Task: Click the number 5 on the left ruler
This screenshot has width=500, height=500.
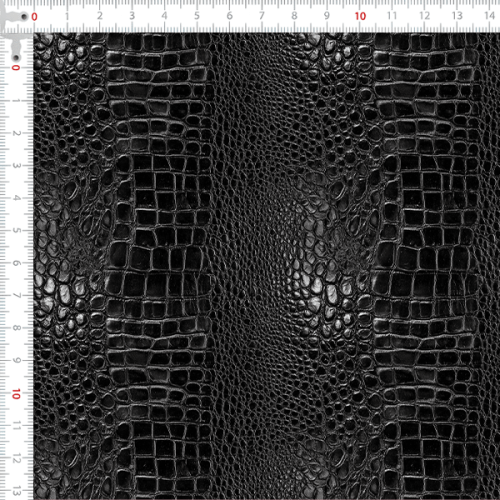Action: [16, 230]
